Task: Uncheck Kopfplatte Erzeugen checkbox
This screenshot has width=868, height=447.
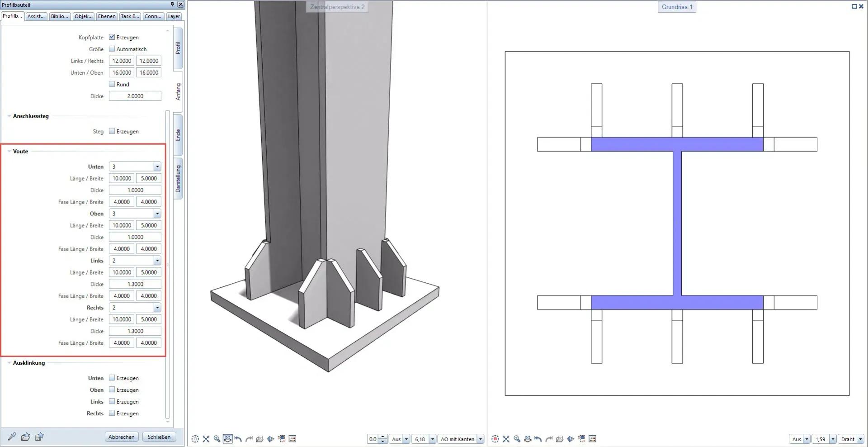Action: click(x=112, y=37)
